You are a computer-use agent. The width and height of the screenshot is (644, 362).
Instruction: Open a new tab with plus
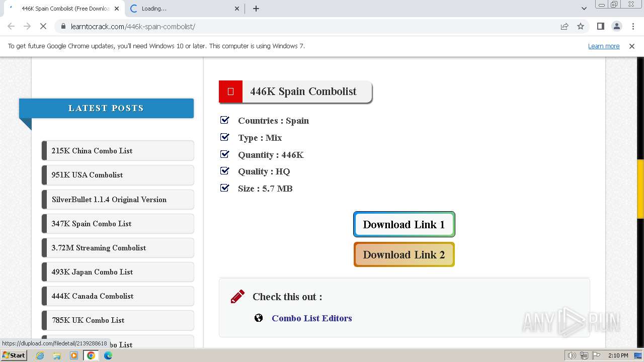click(x=256, y=9)
